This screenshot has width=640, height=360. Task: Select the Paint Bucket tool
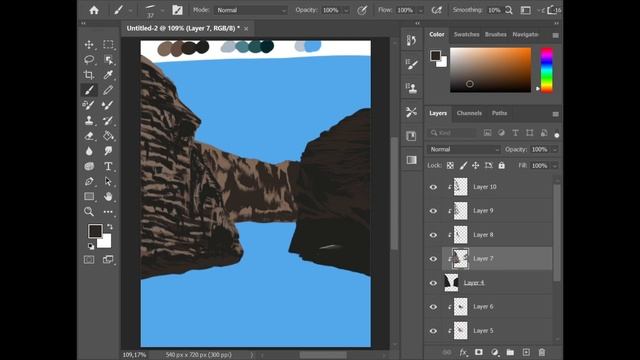pos(108,136)
